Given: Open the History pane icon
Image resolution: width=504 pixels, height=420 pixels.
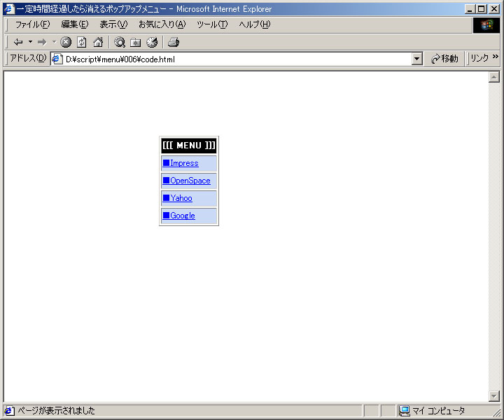Looking at the screenshot, I should (152, 42).
